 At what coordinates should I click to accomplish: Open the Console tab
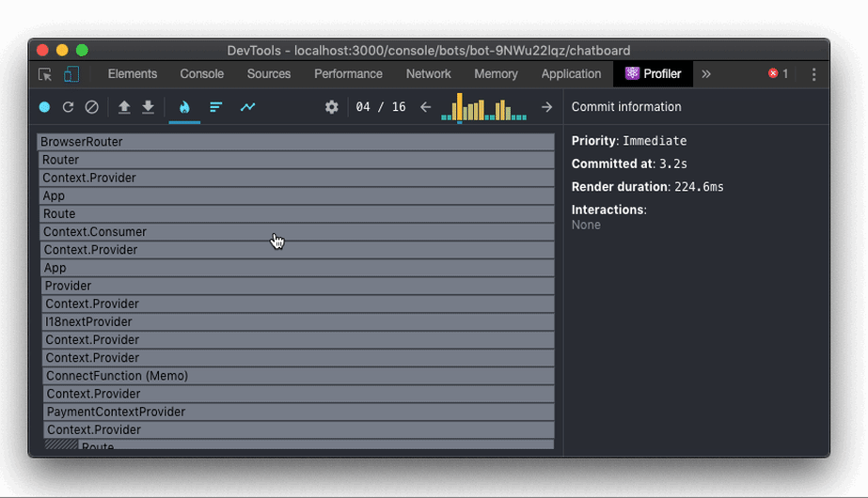pyautogui.click(x=201, y=73)
